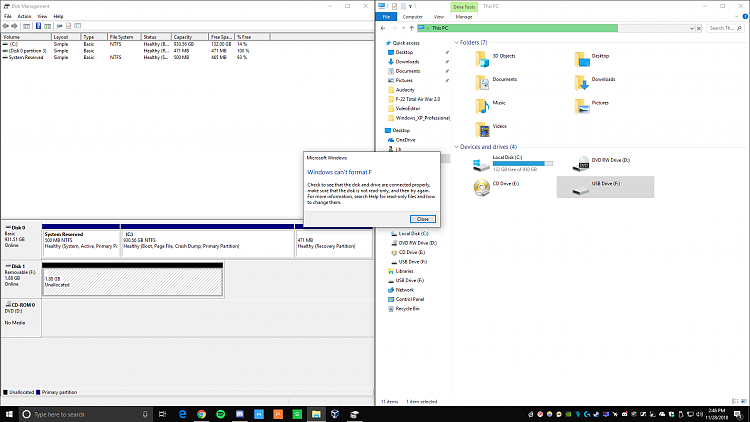Click the Help icon in Disk Management toolbar
750x422 pixels.
38,26
